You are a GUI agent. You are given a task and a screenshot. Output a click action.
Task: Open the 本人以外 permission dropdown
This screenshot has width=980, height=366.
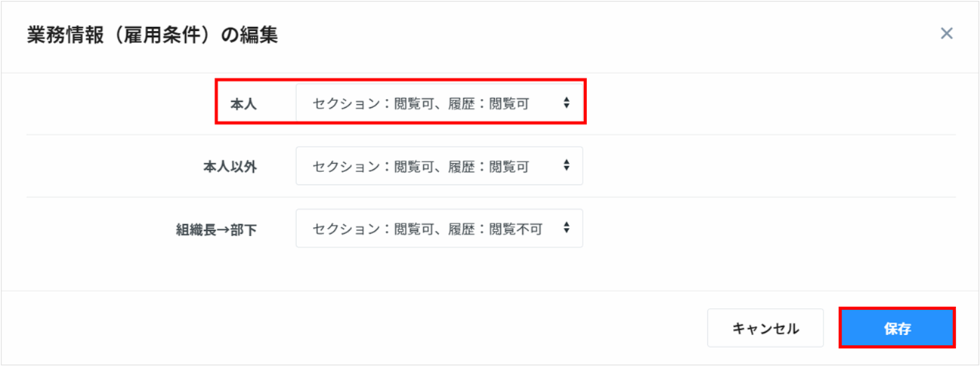click(x=439, y=166)
